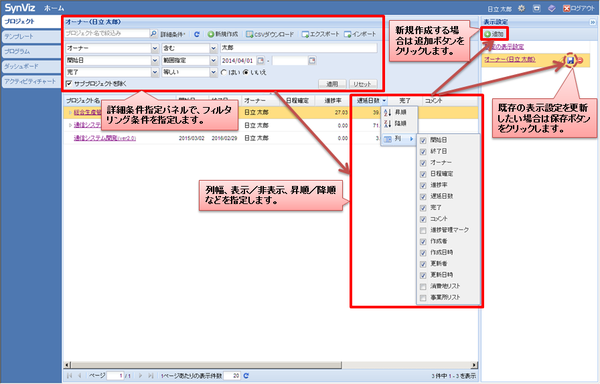This screenshot has height=384, width=600.
Task: Click the blue save floppy icon for オーナー(日立 太郎)
Action: [x=571, y=60]
